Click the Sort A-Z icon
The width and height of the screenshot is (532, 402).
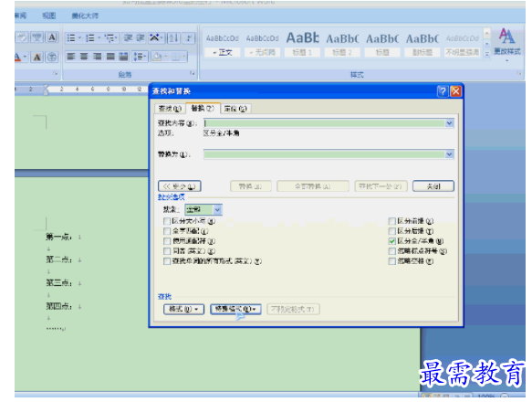pos(173,37)
